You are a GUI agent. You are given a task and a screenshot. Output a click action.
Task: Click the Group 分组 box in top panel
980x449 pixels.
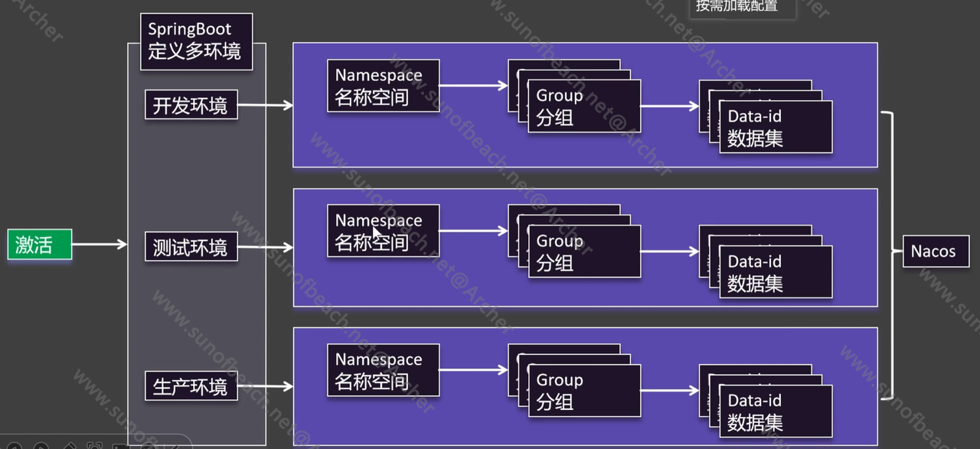click(583, 106)
